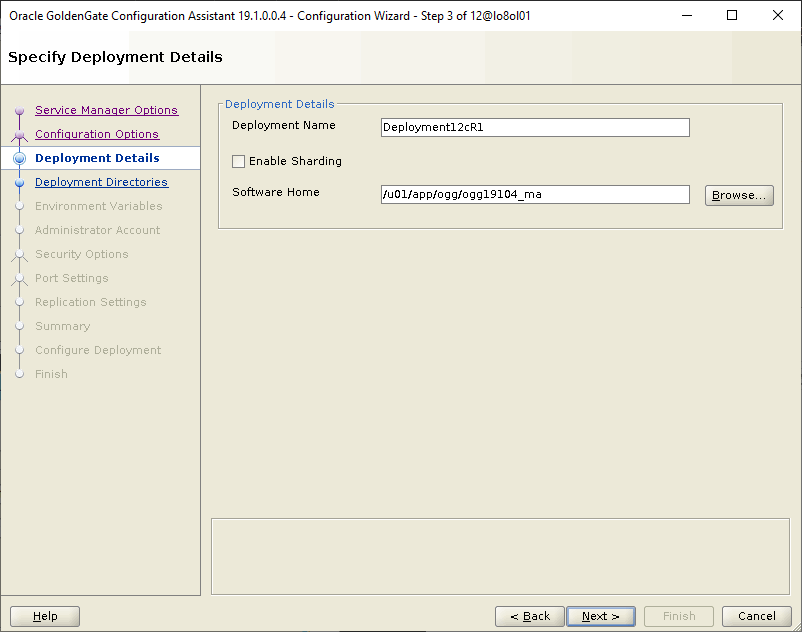Screen dimensions: 802x632
Task: Click the Deployment Name text field
Action: [535, 127]
